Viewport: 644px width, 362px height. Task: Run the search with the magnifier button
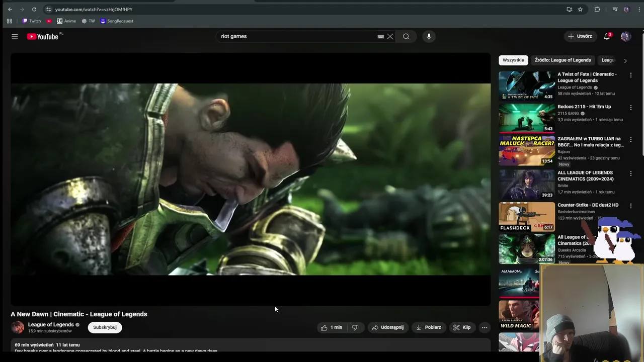406,36
